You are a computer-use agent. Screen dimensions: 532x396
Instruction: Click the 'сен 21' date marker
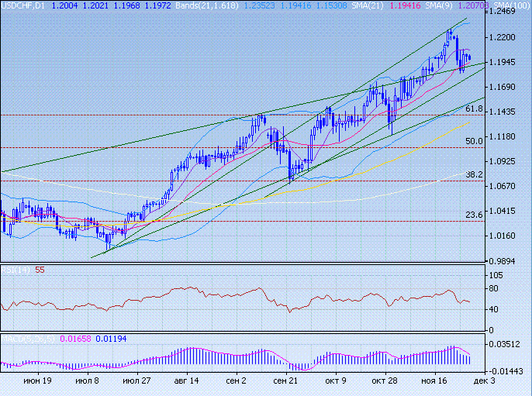pyautogui.click(x=287, y=381)
